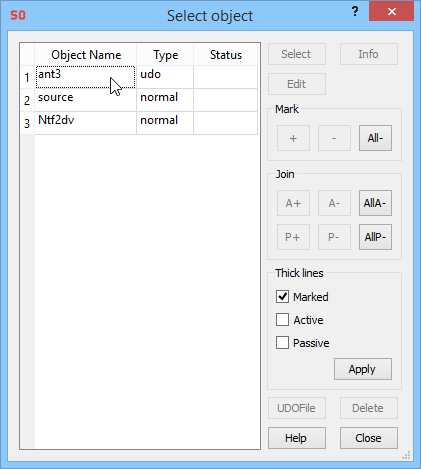Apply the thick lines settings
Image resolution: width=421 pixels, height=469 pixels.
pos(363,369)
